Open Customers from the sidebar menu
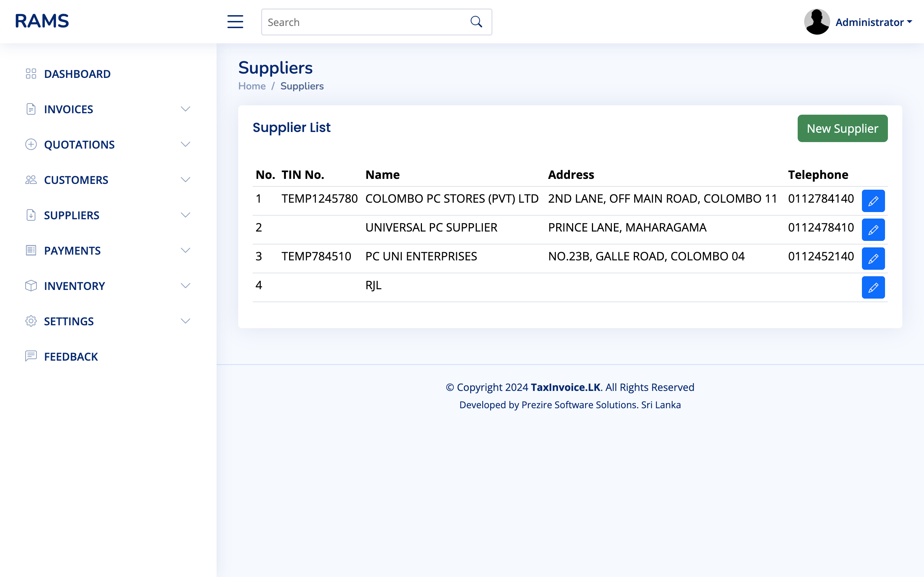 click(76, 179)
